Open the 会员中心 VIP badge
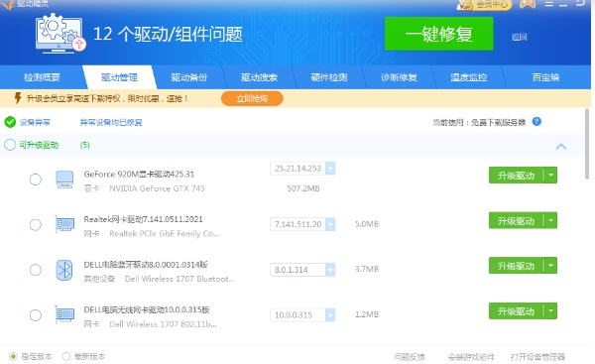This screenshot has width=595, height=364. tap(485, 5)
